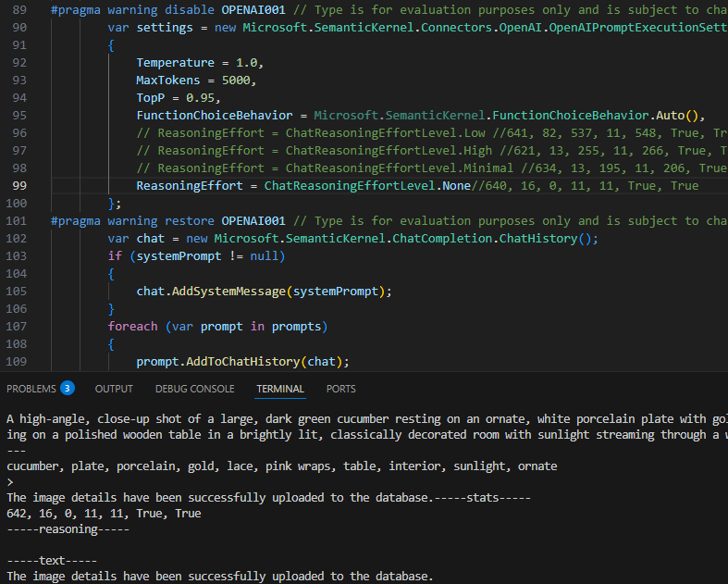This screenshot has height=584, width=728.
Task: Click the '-----text-----' terminal line
Action: pos(52,561)
